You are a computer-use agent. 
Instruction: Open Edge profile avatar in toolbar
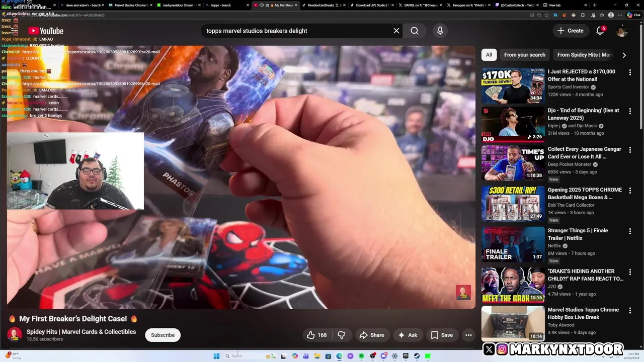(x=611, y=15)
